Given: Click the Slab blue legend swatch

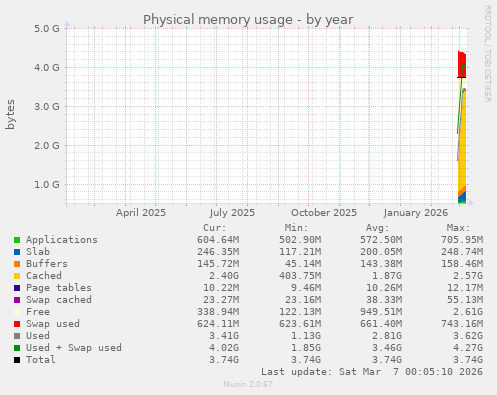Looking at the screenshot, I should click(x=17, y=252).
